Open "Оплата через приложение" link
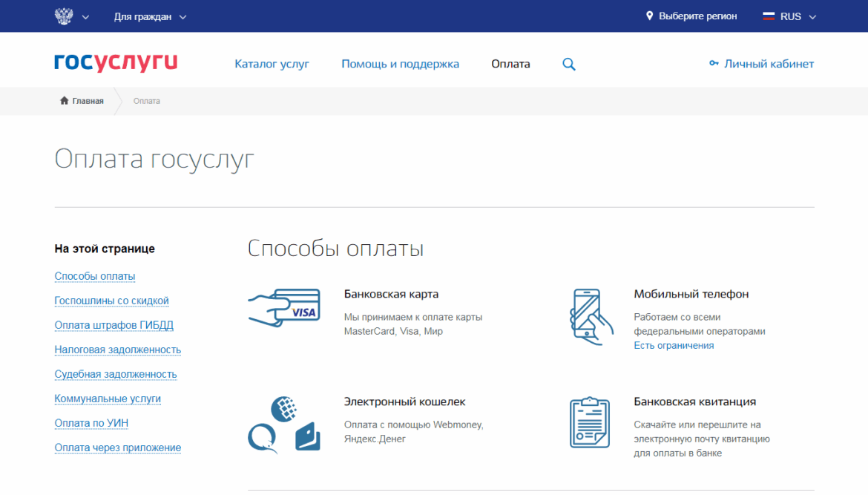The width and height of the screenshot is (868, 495). coord(117,448)
